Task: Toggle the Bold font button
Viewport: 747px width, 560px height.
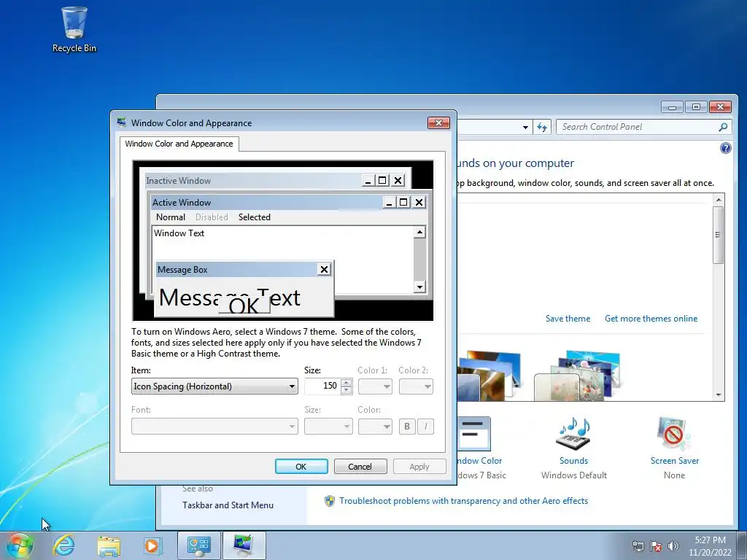Action: 407,426
